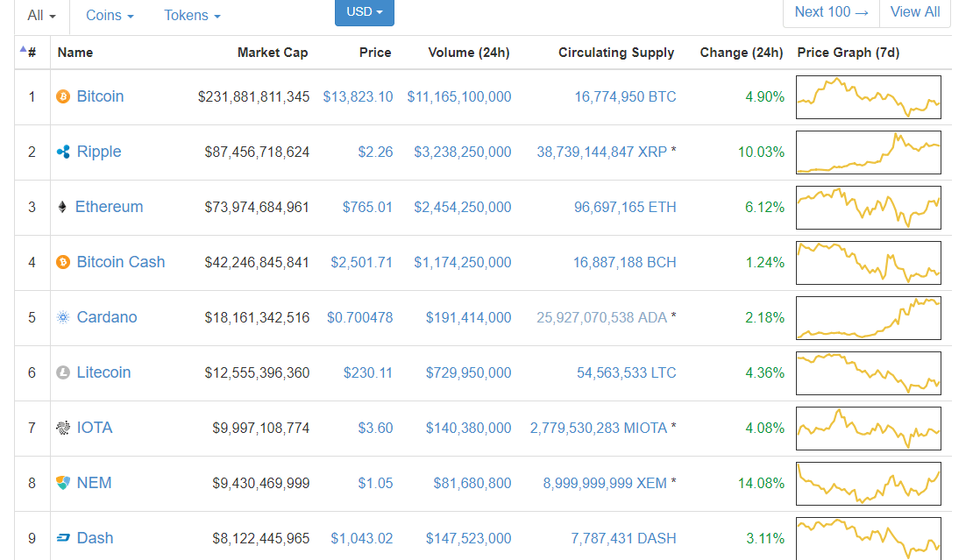The width and height of the screenshot is (980, 560).
Task: Click the NEM shield icon
Action: pos(63,483)
